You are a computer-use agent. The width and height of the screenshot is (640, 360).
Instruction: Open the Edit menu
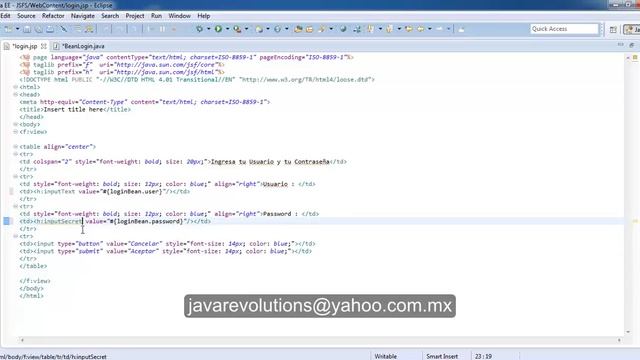(x=5, y=16)
